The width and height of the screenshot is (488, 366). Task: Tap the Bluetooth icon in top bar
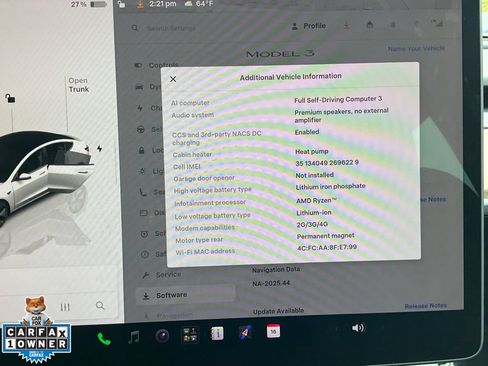416,24
